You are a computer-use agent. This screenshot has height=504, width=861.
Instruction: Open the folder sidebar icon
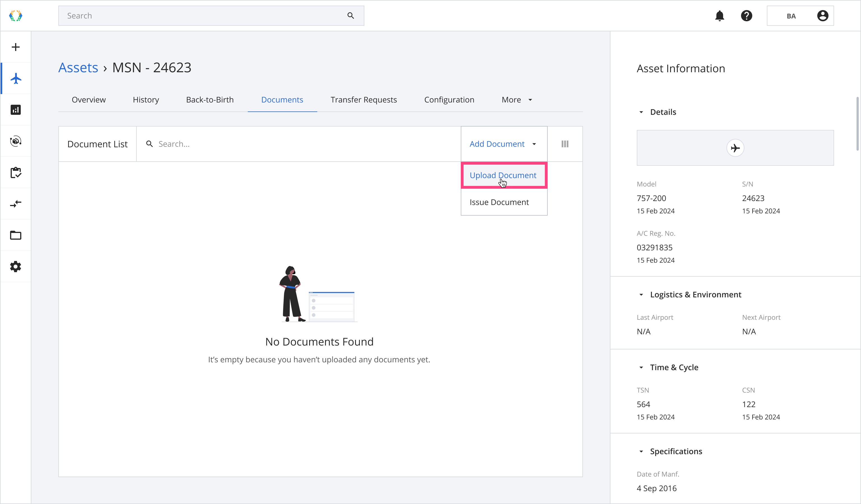pyautogui.click(x=16, y=235)
